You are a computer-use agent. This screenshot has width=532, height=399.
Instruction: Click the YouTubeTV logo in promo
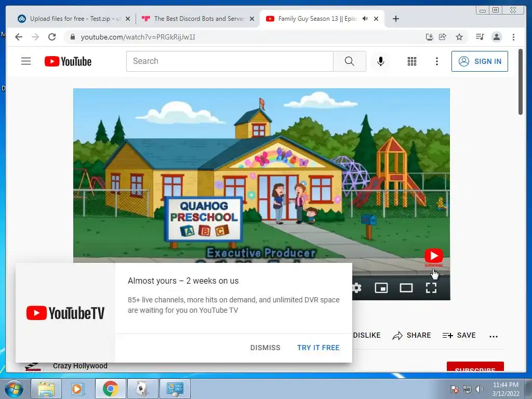tap(65, 313)
